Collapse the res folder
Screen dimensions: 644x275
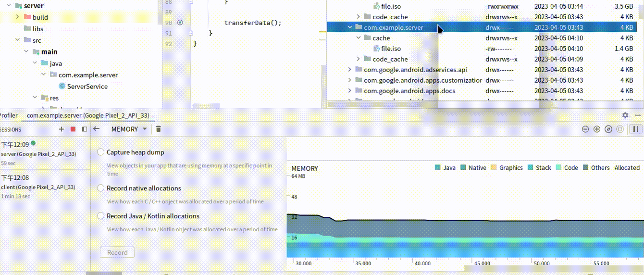click(x=34, y=98)
